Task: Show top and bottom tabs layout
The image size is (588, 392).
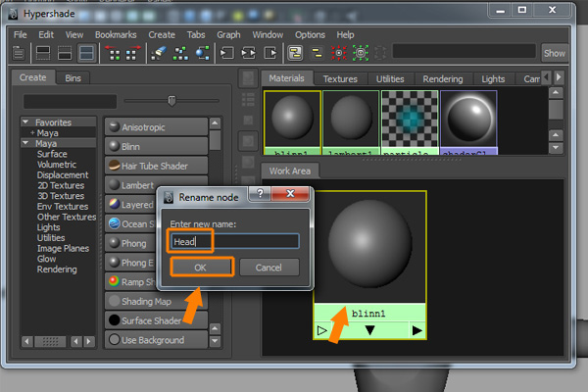Action: click(86, 53)
